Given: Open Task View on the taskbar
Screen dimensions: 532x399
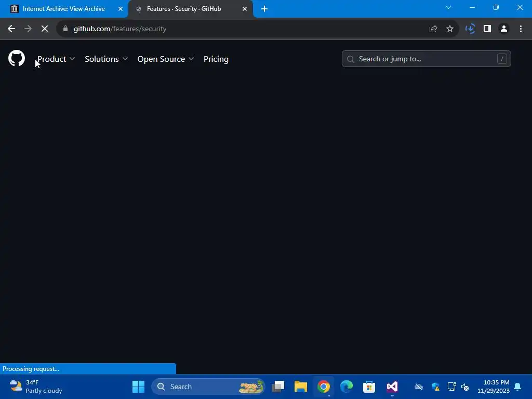Looking at the screenshot, I should [x=278, y=387].
